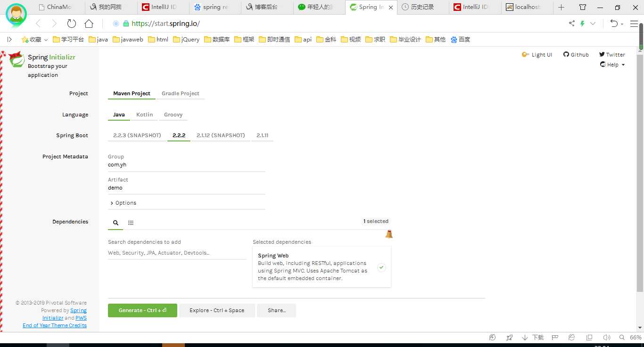Choose Kotlin language
This screenshot has width=644, height=347.
(145, 115)
